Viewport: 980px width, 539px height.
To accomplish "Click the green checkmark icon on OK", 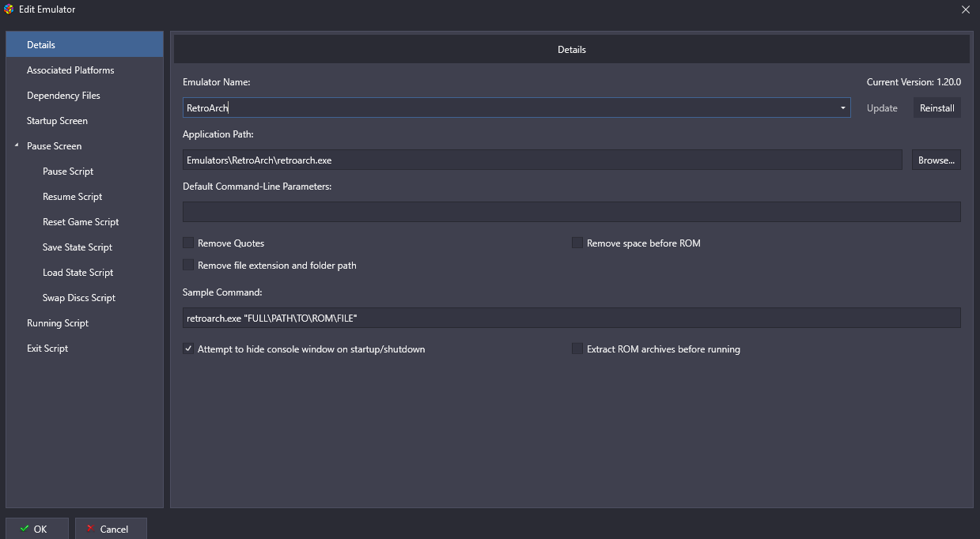I will pyautogui.click(x=25, y=529).
